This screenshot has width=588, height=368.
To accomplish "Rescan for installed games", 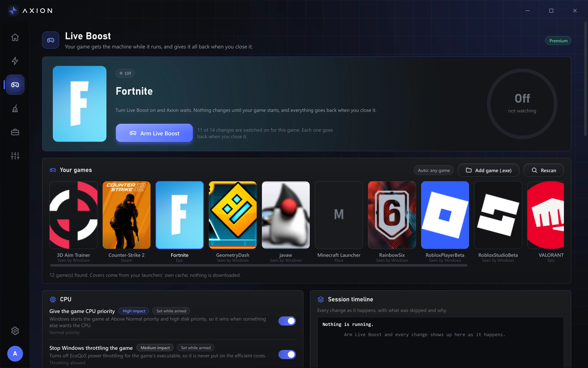I will (x=543, y=170).
